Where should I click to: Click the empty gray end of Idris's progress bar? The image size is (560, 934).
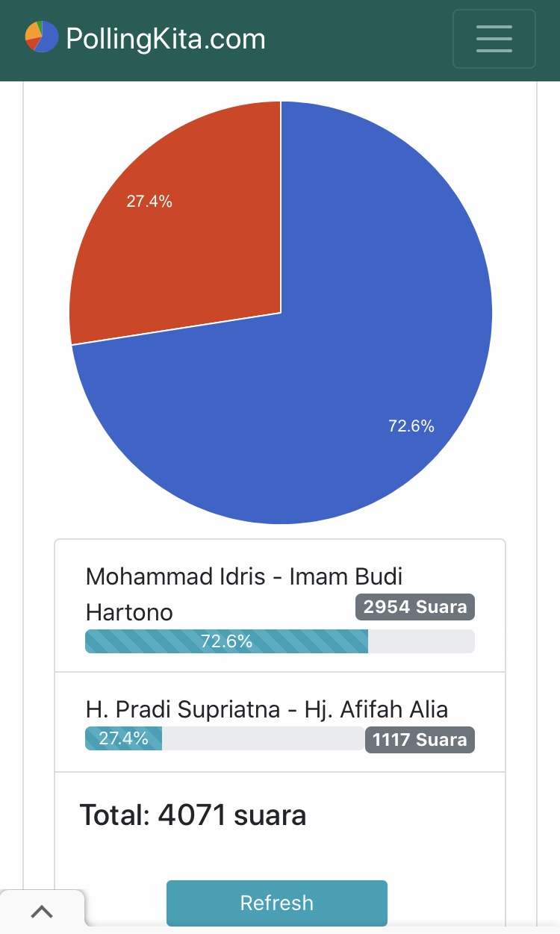point(421,641)
